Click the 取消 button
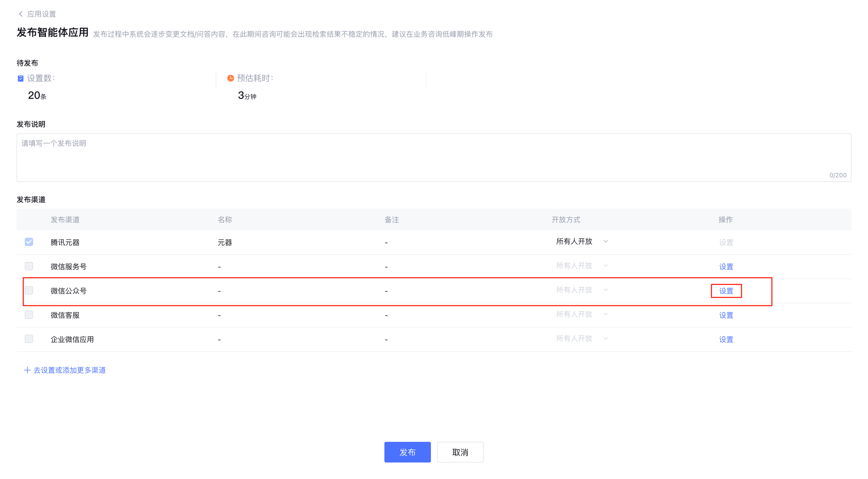 click(x=460, y=452)
